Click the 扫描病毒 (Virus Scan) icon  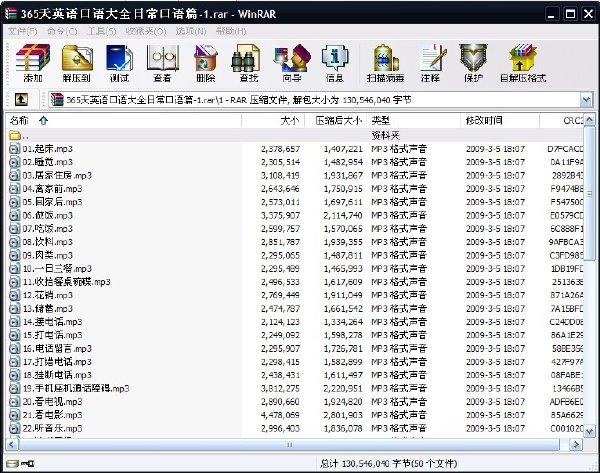385,58
